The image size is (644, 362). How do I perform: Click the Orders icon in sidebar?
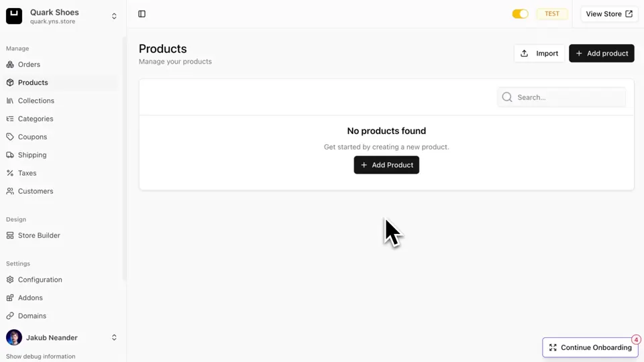click(10, 64)
